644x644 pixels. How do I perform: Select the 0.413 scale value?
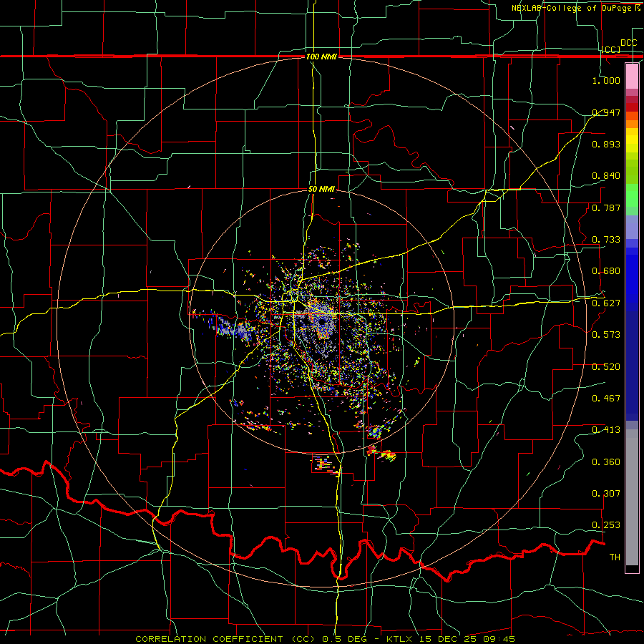pos(606,430)
